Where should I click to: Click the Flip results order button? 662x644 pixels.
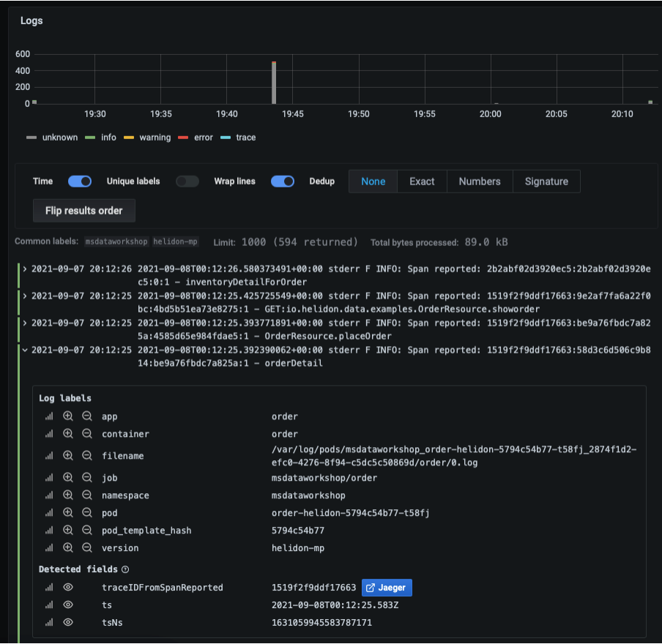pos(84,211)
